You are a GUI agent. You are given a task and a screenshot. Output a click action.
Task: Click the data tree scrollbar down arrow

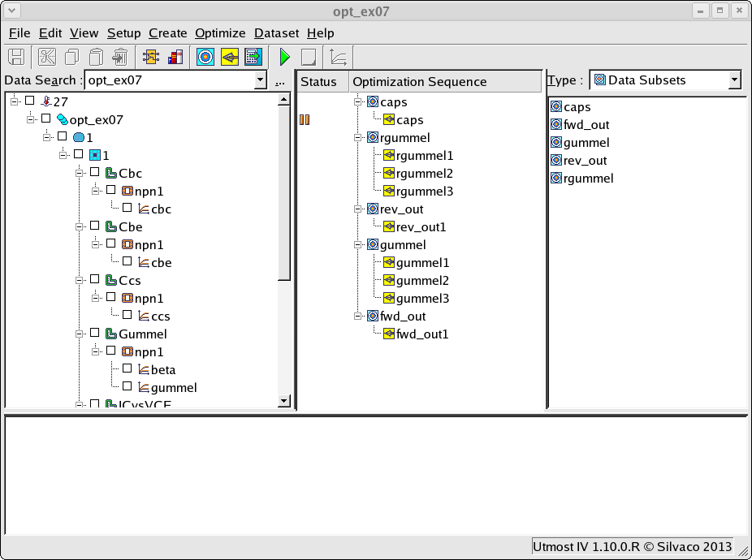(x=284, y=401)
